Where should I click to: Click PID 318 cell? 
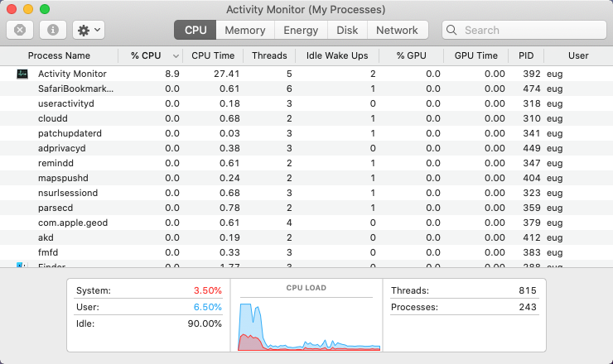pyautogui.click(x=532, y=103)
